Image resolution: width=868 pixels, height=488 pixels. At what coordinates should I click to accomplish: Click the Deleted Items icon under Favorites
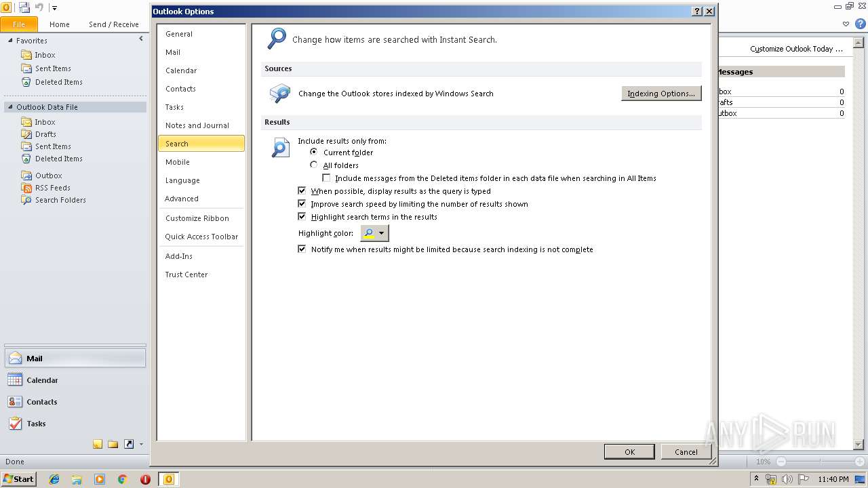click(x=26, y=82)
